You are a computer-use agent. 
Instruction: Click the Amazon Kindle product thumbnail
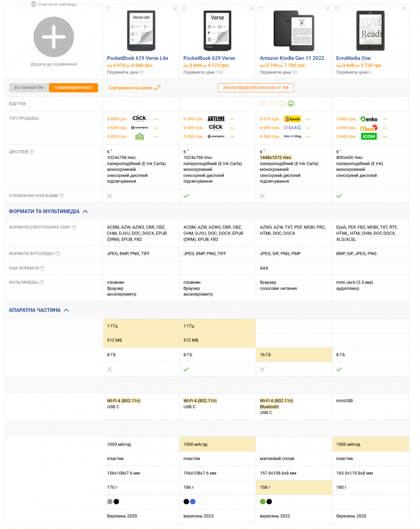click(x=294, y=30)
